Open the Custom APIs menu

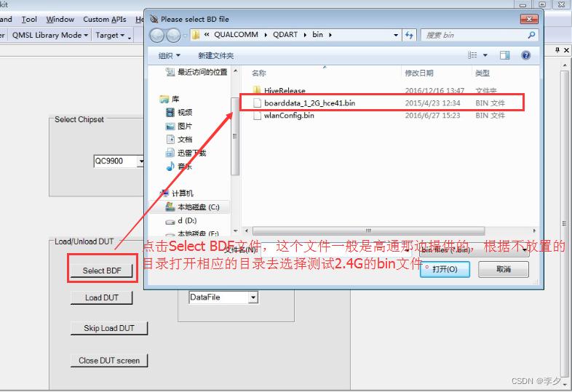point(105,20)
